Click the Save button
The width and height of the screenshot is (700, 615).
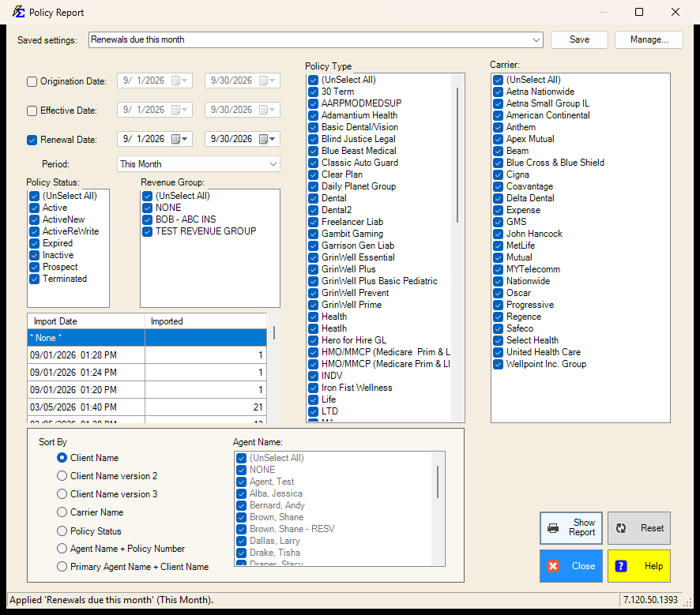click(579, 39)
